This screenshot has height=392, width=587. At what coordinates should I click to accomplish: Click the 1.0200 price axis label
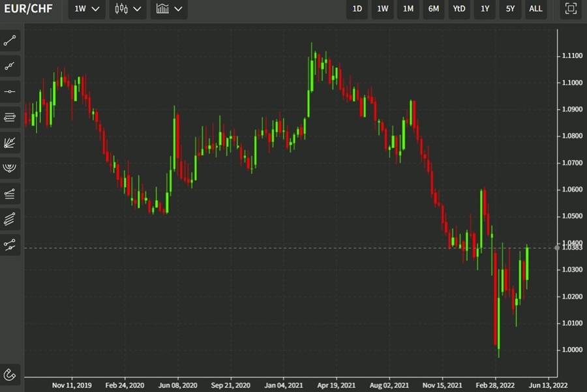(x=572, y=297)
